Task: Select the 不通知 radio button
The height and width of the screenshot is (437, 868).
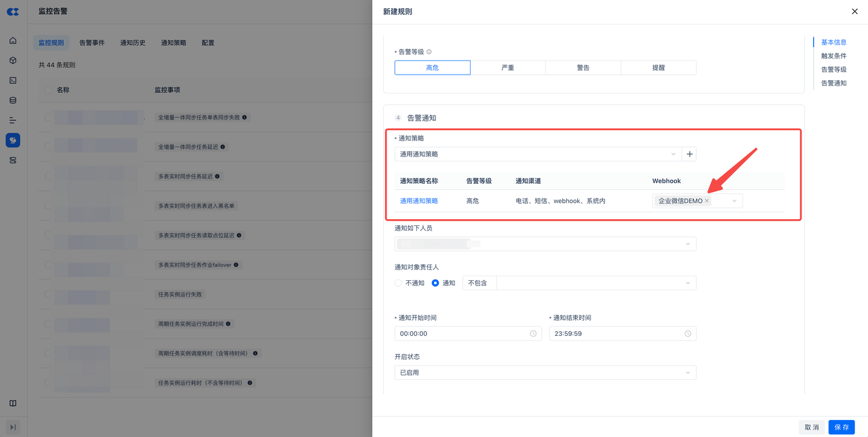Action: (x=399, y=283)
